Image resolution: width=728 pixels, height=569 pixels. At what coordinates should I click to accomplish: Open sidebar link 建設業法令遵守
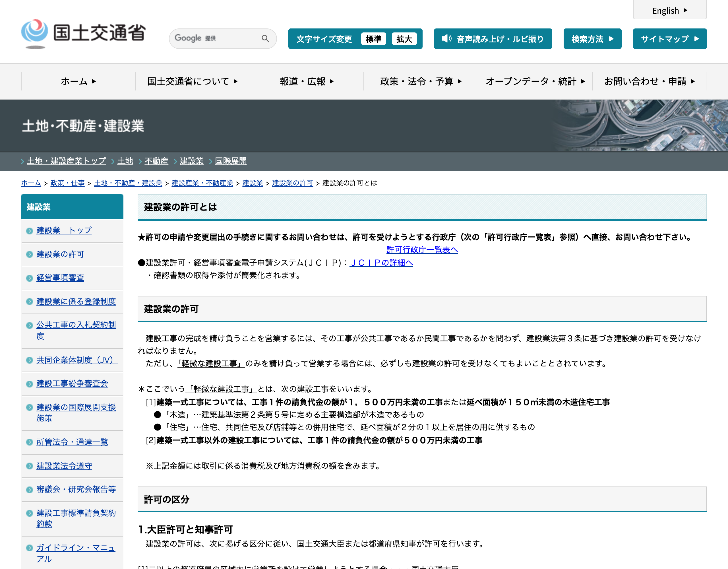point(64,466)
